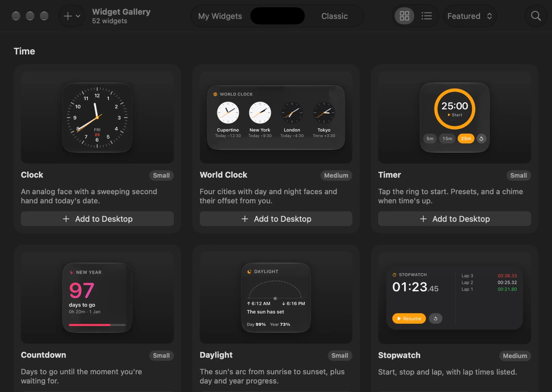The height and width of the screenshot is (392, 552).
Task: Click the Time section heading
Action: (24, 51)
